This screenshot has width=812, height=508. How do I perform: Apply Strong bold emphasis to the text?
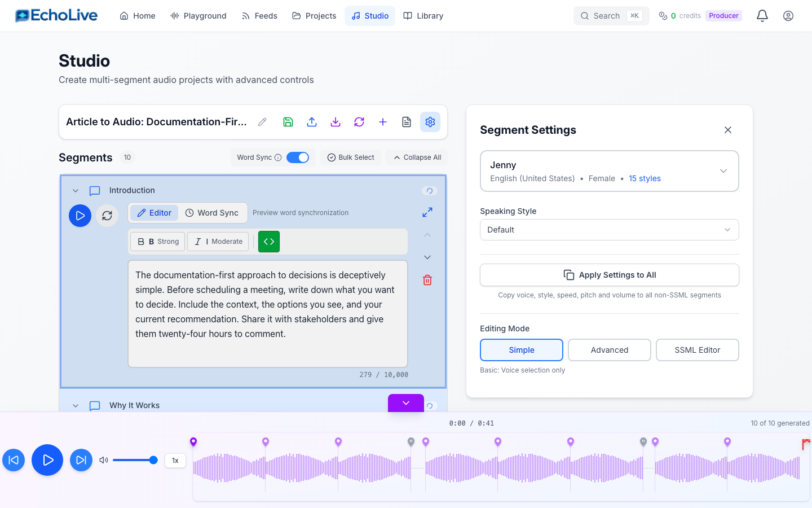(157, 242)
